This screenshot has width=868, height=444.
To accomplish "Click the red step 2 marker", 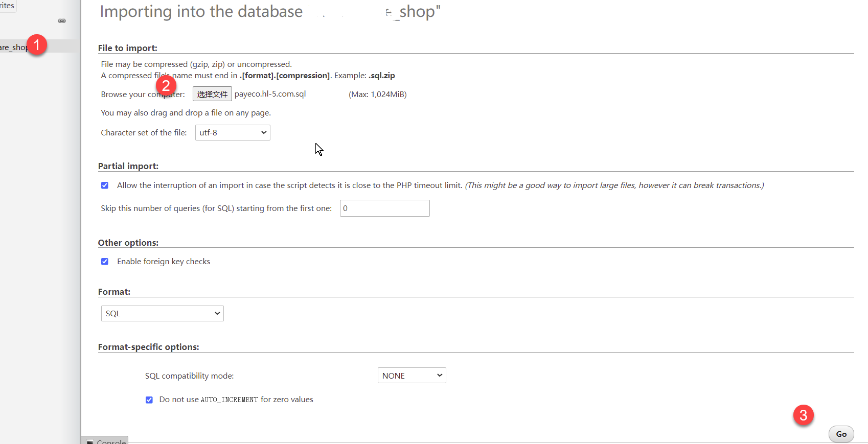I will click(x=166, y=85).
